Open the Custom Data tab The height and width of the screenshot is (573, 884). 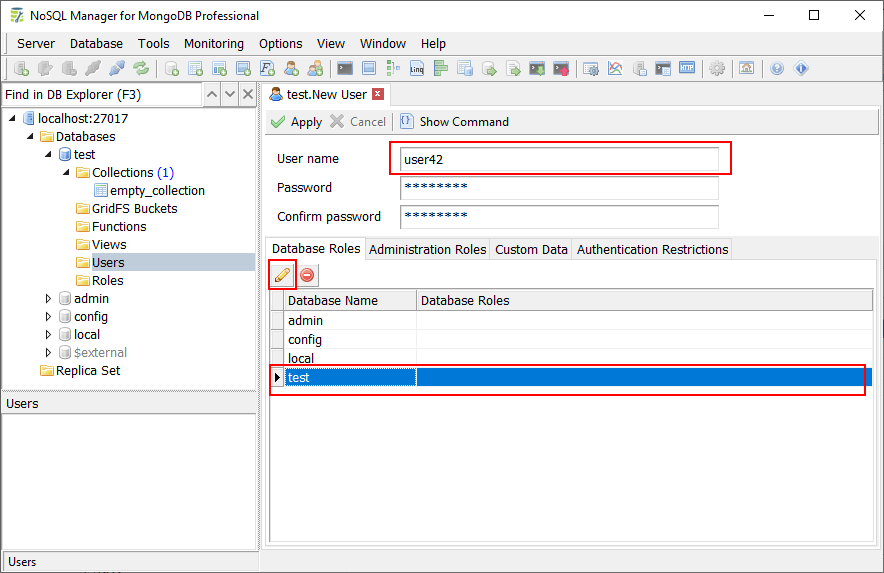[x=531, y=249]
